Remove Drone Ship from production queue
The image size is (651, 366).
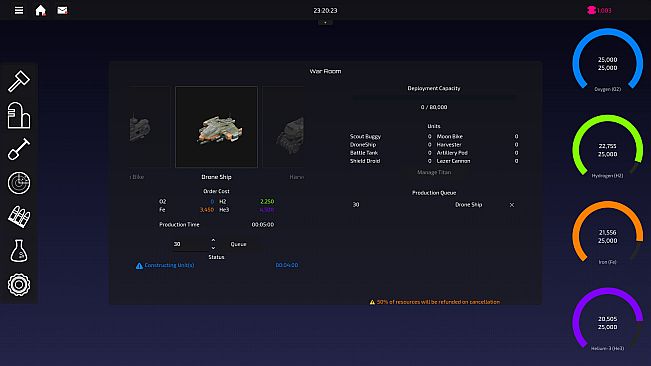[512, 205]
